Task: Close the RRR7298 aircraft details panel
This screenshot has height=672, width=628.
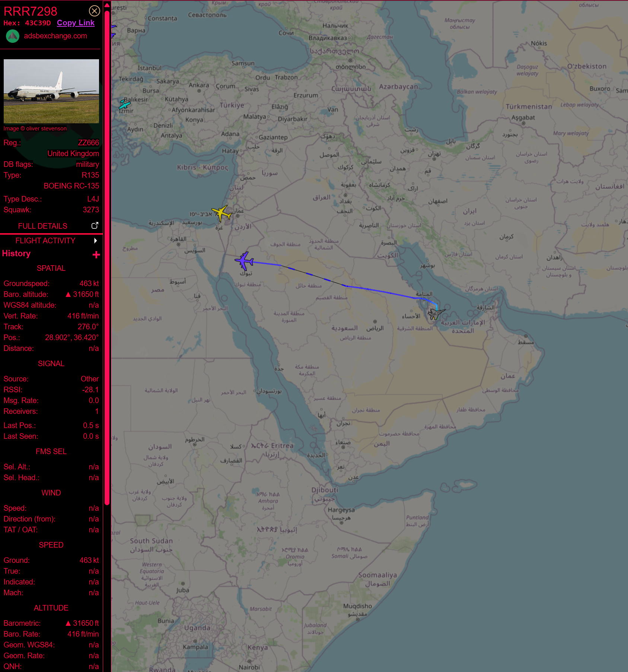Action: (x=95, y=11)
